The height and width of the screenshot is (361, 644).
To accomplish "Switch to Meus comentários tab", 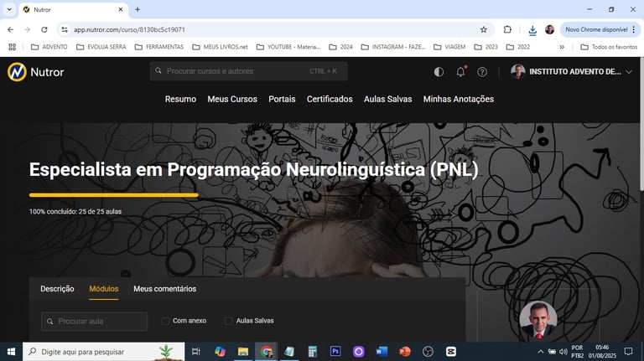I will (164, 289).
